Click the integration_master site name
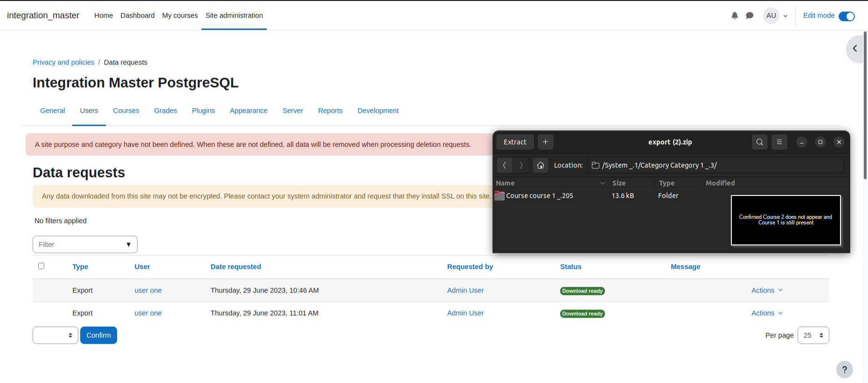868x383 pixels. [x=43, y=15]
